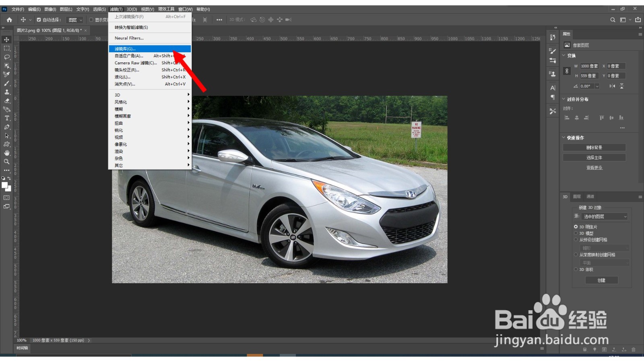Select the Lasso tool
This screenshot has width=644, height=362.
coord(6,57)
